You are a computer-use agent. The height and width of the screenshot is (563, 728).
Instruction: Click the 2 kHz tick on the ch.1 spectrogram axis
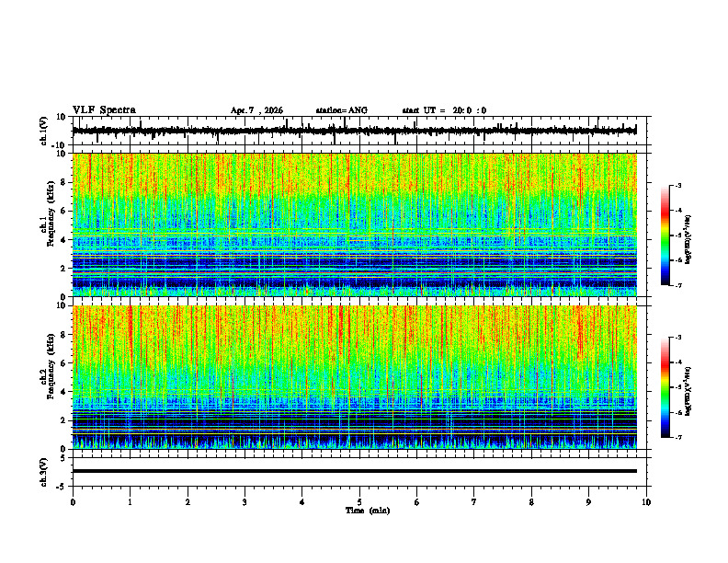pos(63,268)
